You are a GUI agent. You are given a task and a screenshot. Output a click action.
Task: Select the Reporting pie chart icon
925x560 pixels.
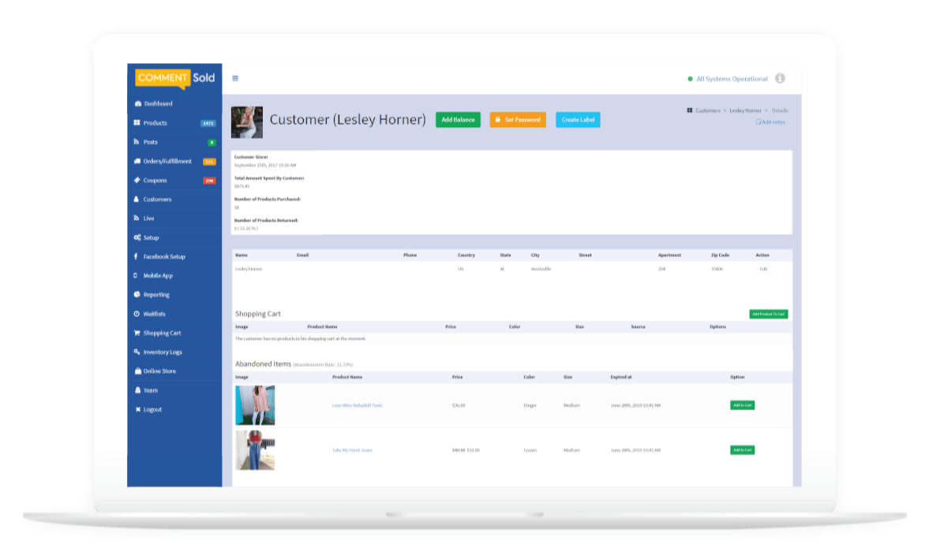tap(137, 295)
